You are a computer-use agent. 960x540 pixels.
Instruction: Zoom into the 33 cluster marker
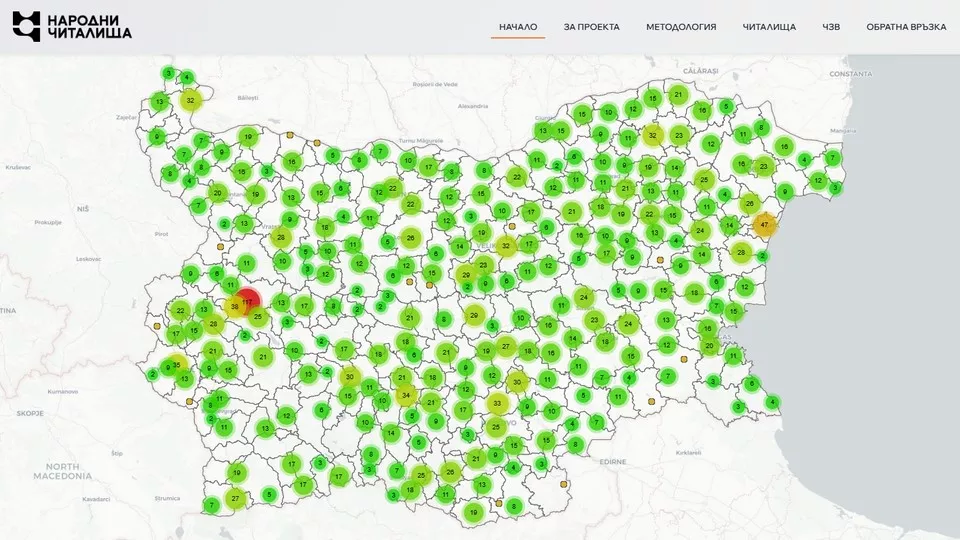pos(498,404)
